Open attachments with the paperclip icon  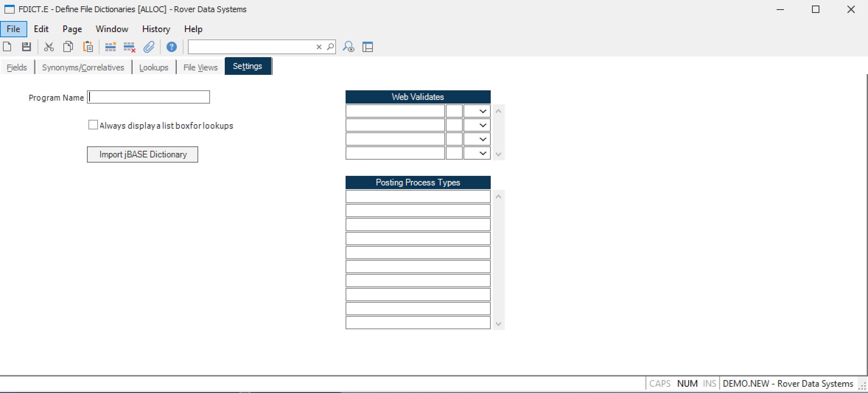point(149,47)
